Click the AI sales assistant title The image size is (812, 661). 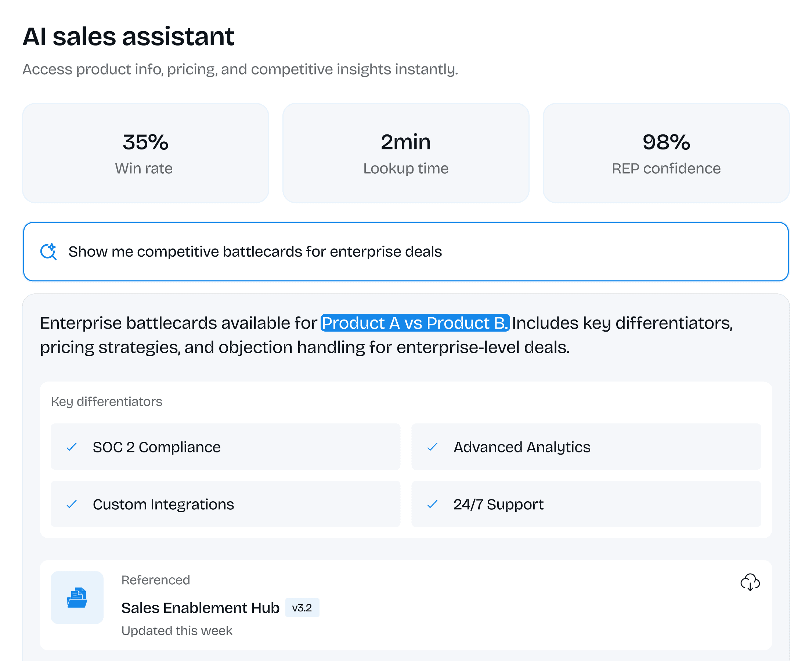click(128, 37)
